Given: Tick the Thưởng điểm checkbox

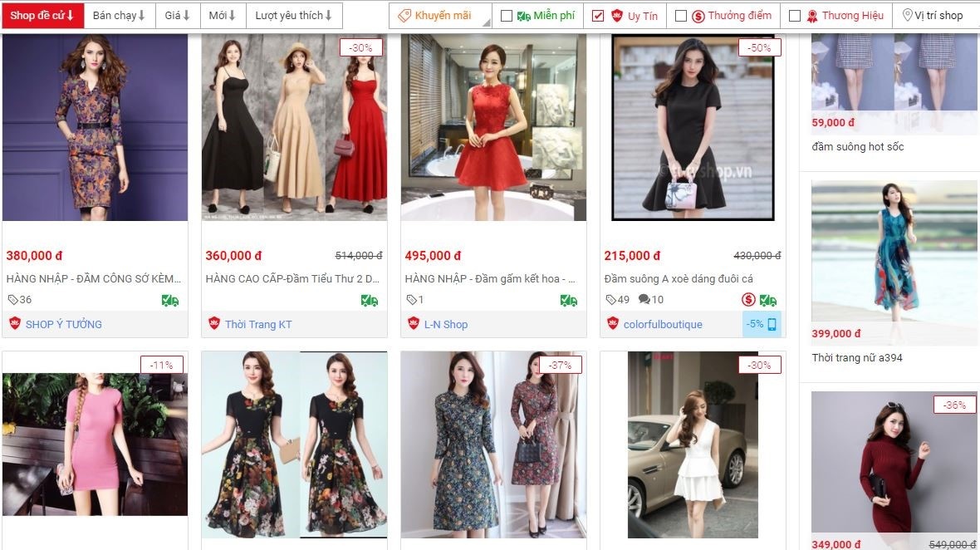Looking at the screenshot, I should click(681, 16).
